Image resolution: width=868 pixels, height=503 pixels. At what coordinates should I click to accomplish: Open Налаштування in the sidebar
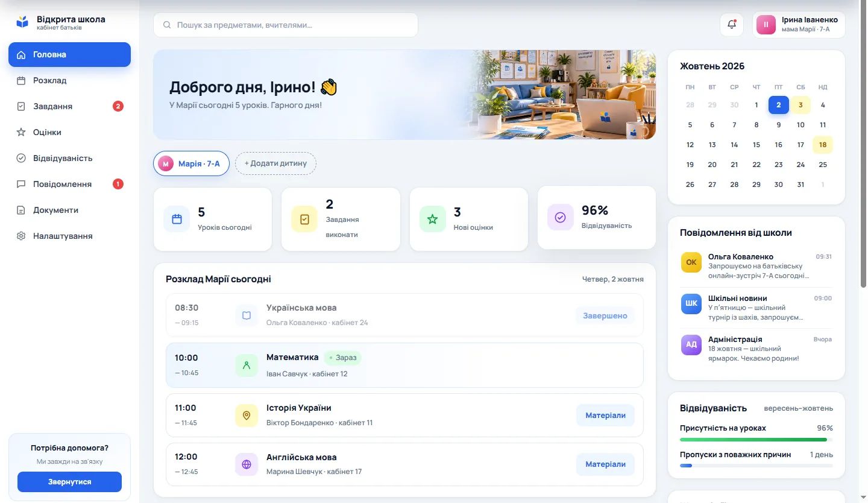[69, 236]
